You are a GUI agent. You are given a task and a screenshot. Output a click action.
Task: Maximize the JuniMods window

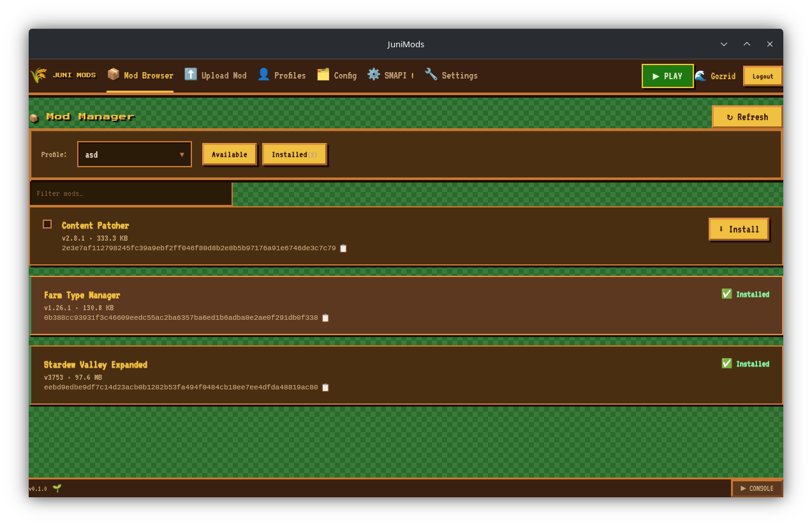coord(746,44)
